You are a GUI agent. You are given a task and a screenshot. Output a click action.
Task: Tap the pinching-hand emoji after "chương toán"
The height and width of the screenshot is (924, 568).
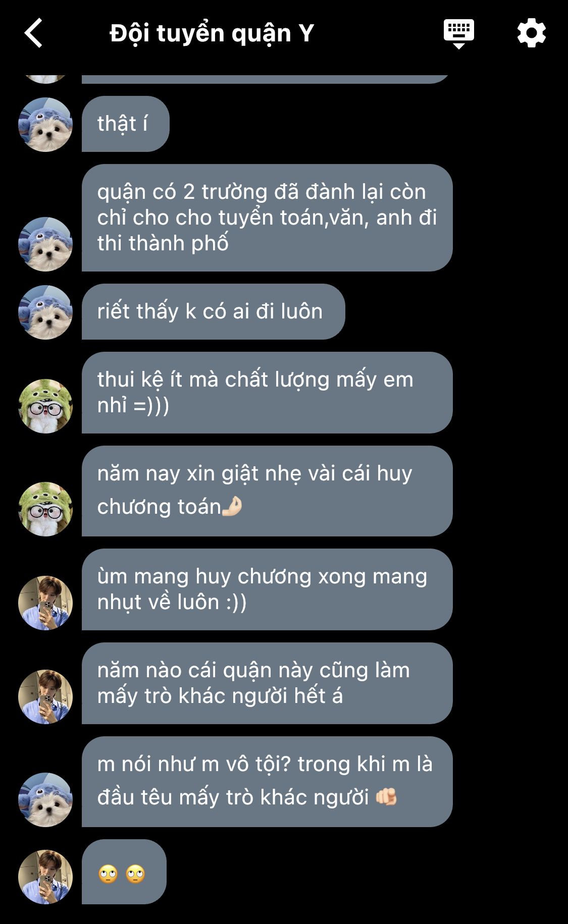click(232, 506)
